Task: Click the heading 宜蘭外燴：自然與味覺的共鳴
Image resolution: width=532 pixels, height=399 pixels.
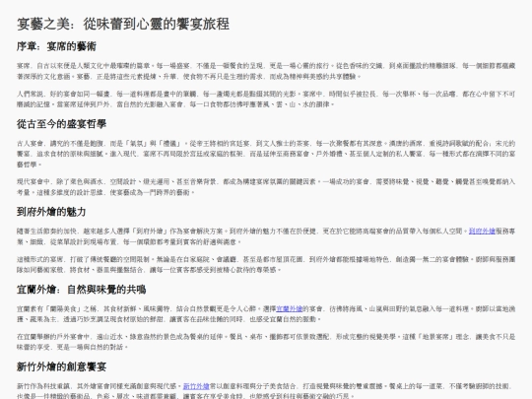Action: 82,290
